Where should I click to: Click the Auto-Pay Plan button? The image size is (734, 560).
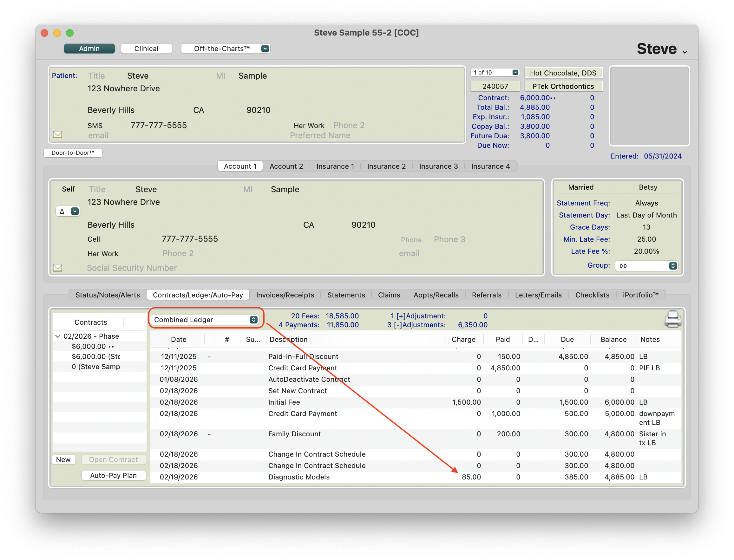click(113, 475)
